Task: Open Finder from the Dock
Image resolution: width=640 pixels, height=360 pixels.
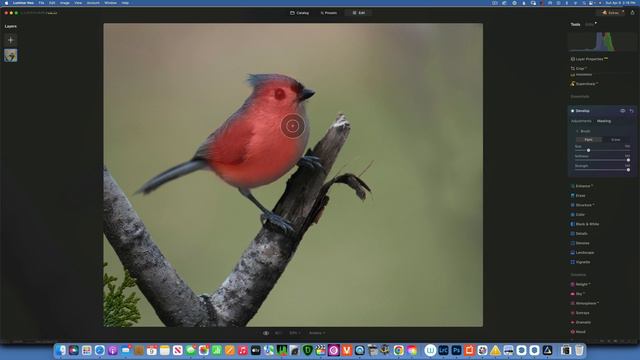Action: tap(61, 350)
